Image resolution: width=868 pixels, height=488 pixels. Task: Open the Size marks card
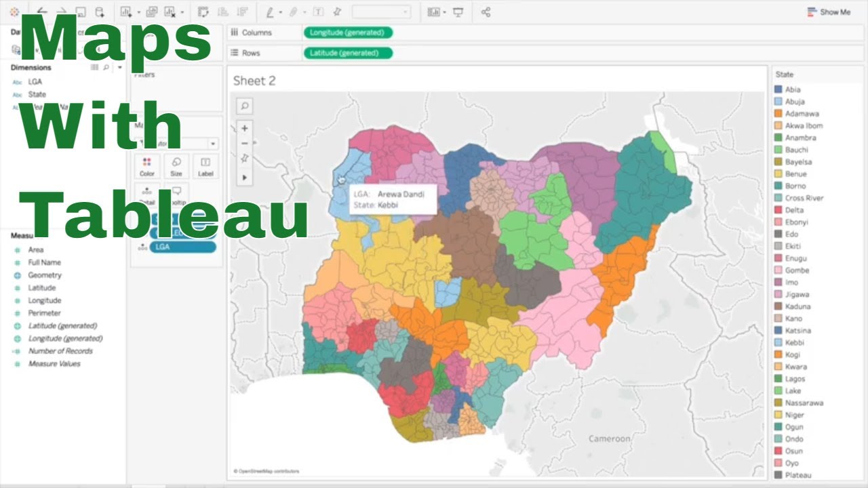click(x=176, y=166)
